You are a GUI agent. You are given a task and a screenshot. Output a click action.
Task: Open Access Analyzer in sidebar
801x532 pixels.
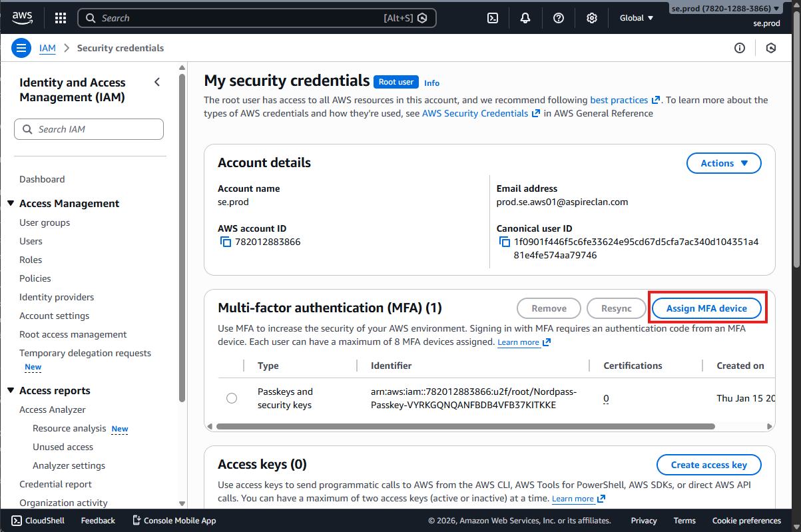click(x=53, y=409)
